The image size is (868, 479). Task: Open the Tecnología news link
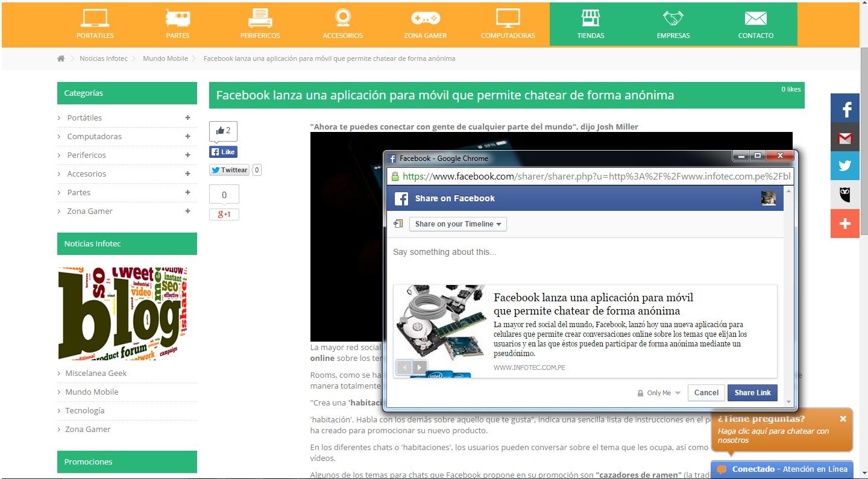pyautogui.click(x=85, y=410)
